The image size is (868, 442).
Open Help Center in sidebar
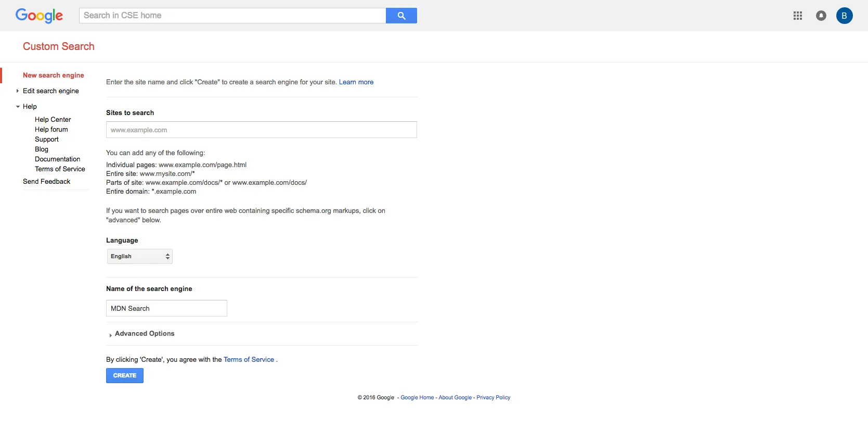(x=53, y=120)
